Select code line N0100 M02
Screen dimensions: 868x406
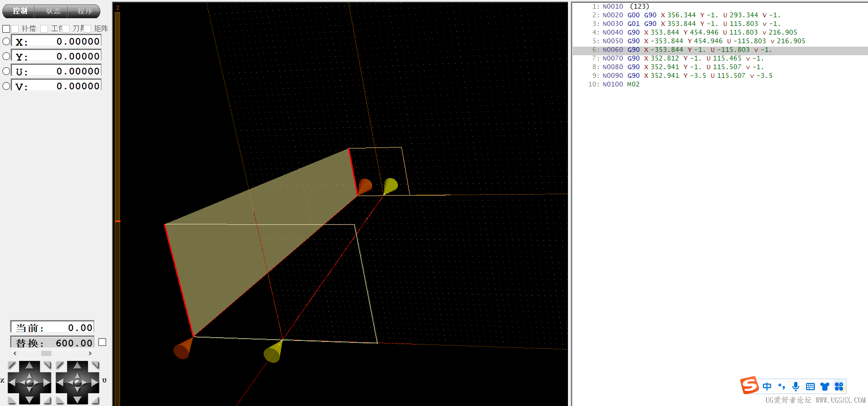click(x=720, y=84)
